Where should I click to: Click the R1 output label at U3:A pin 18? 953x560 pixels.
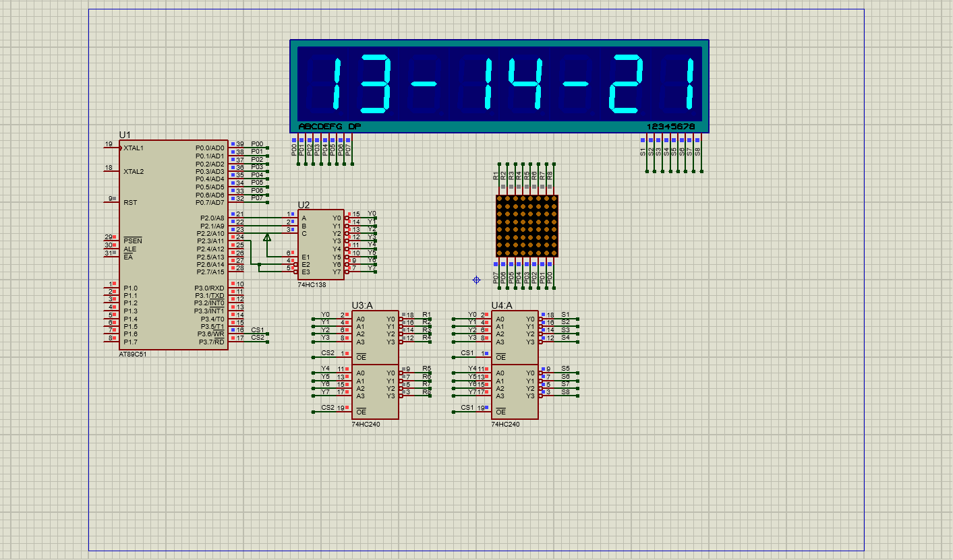click(426, 315)
